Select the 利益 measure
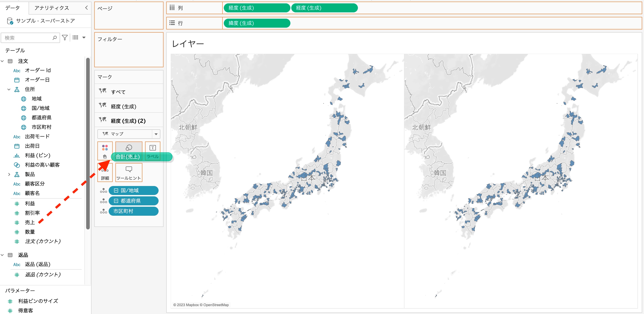Screen dimensions: 644x314 pos(30,204)
